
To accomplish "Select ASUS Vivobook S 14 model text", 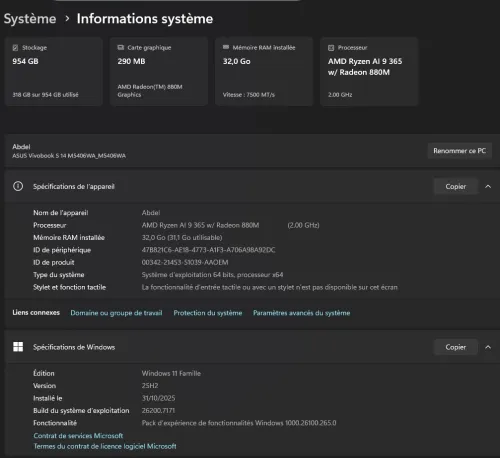I will (69, 156).
